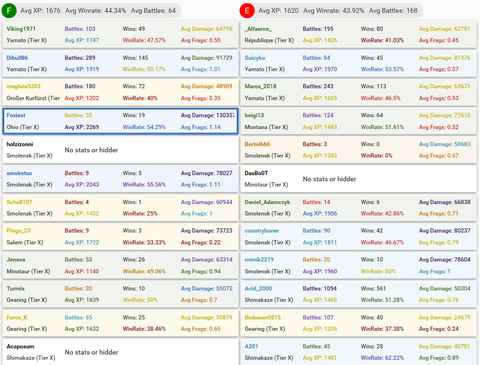Click 'No stats or hidden' text beside holzizonni
The image size is (480, 365).
point(91,150)
